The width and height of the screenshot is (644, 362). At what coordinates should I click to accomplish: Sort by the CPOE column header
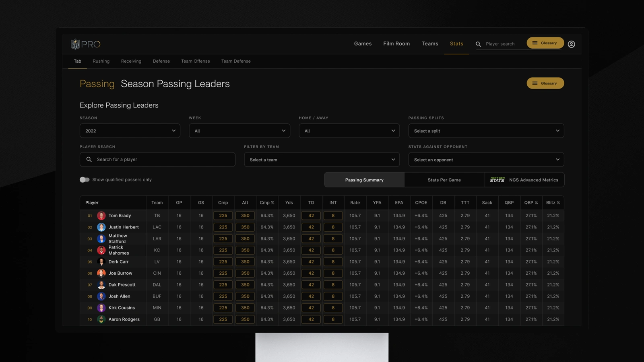point(421,203)
